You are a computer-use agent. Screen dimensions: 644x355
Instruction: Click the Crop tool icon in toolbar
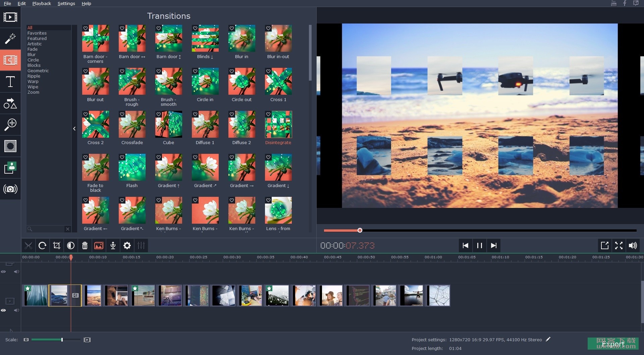tap(57, 246)
